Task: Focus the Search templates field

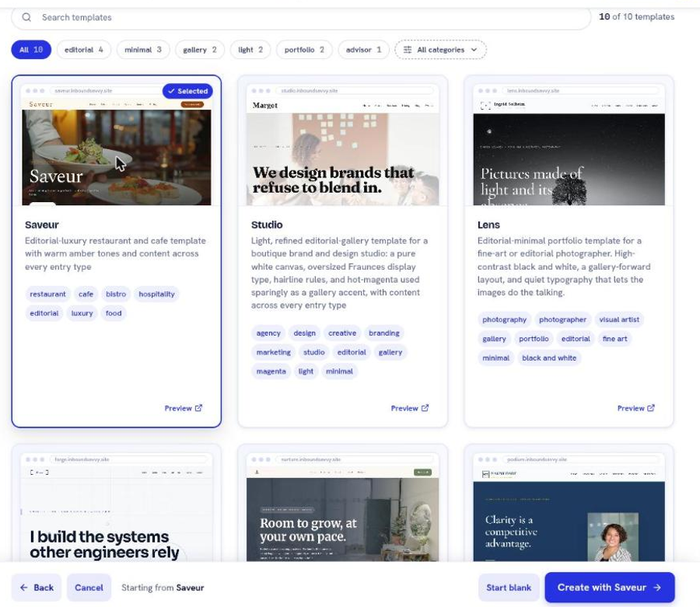Action: [301, 17]
